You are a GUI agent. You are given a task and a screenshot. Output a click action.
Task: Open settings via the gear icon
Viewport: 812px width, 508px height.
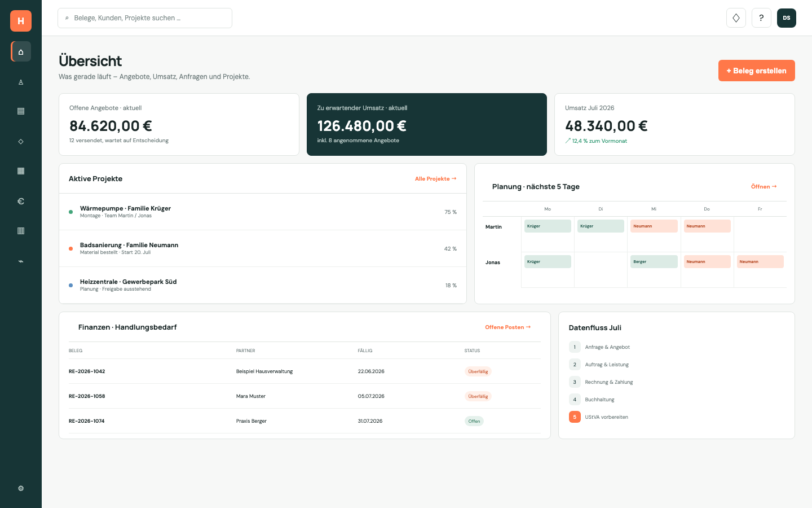point(21,488)
